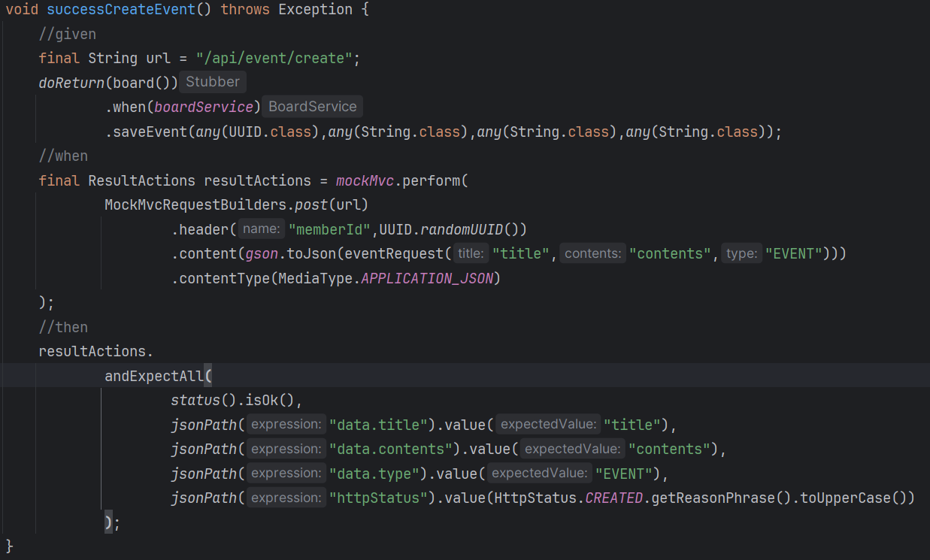The height and width of the screenshot is (560, 930).
Task: Click the contentType method call
Action: pyautogui.click(x=225, y=278)
